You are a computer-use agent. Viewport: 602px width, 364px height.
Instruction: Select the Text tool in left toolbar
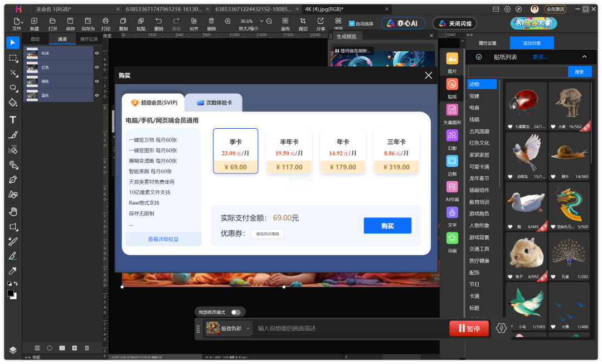tap(13, 120)
